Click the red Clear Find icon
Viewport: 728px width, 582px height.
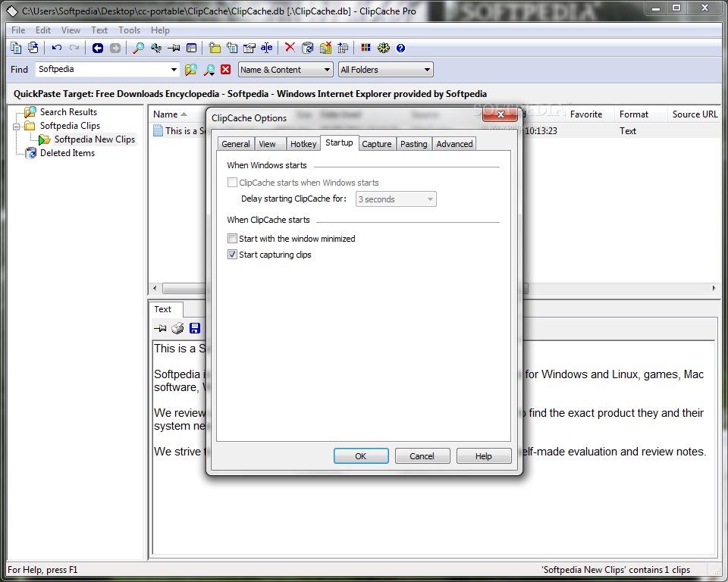[226, 70]
